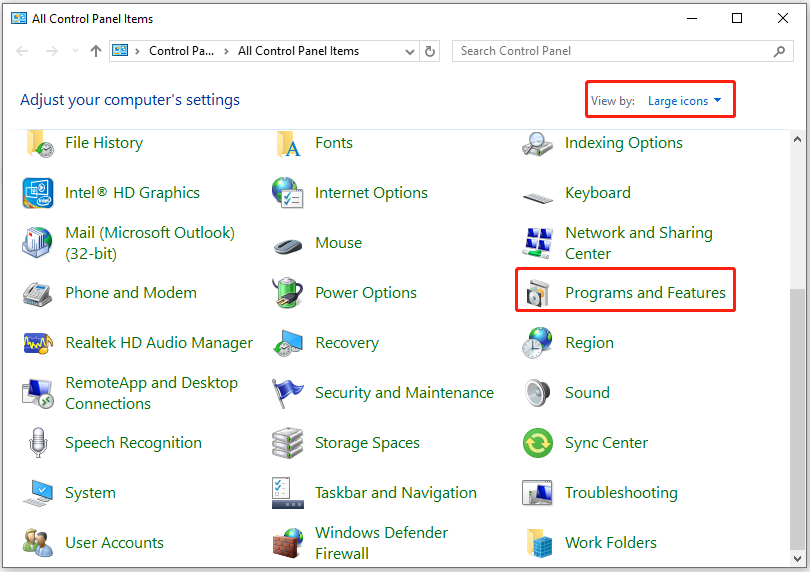Click the Sync Center green icon
This screenshot has height=572, width=810.
(538, 443)
